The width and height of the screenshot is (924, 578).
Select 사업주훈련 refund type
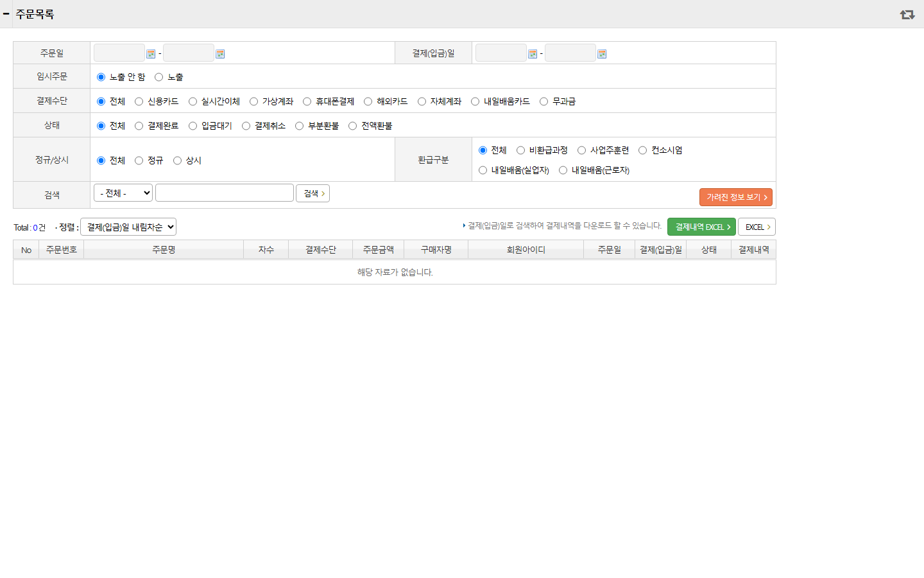(x=581, y=150)
